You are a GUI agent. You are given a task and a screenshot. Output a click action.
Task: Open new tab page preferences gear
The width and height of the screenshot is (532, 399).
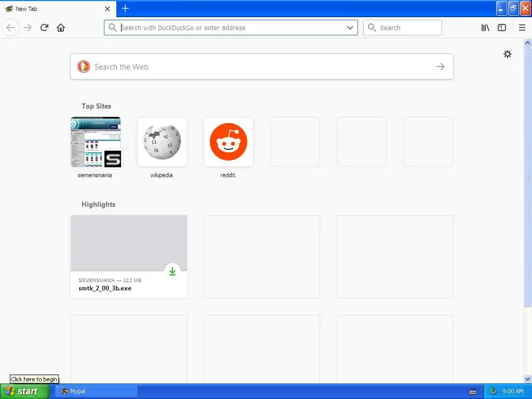point(507,54)
